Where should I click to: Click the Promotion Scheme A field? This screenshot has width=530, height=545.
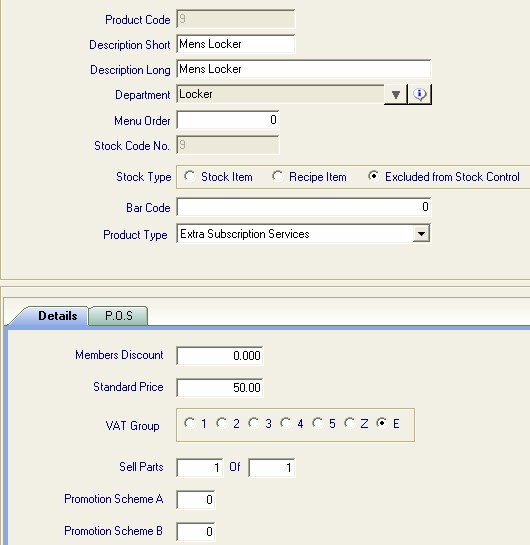click(x=196, y=499)
